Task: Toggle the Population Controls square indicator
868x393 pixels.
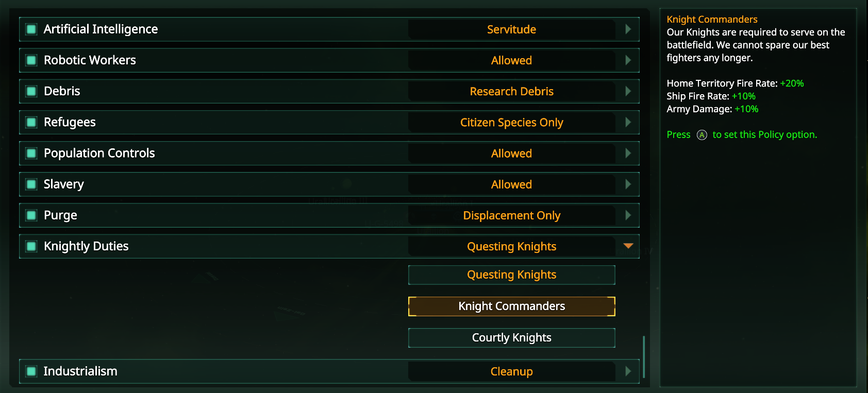Action: click(x=31, y=153)
